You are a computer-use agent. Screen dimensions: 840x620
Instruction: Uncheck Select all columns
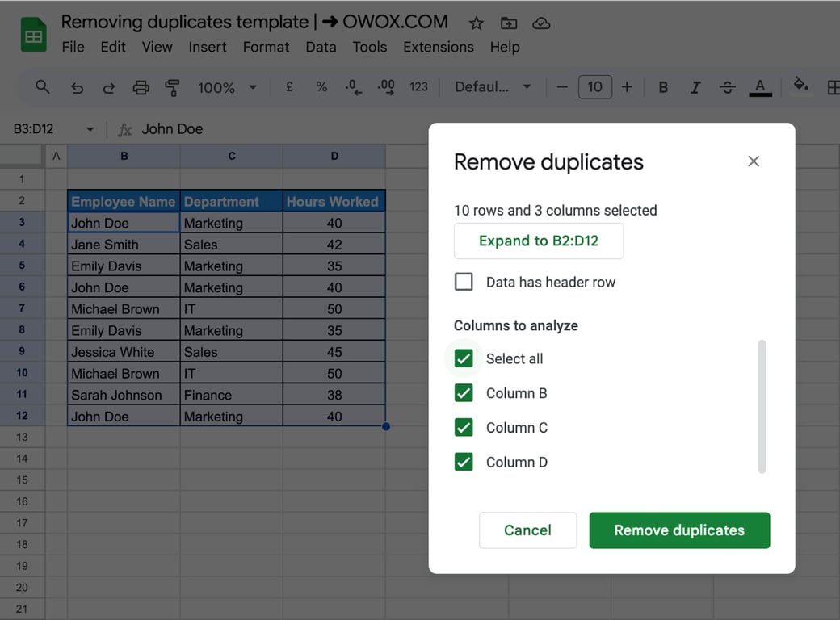tap(464, 358)
